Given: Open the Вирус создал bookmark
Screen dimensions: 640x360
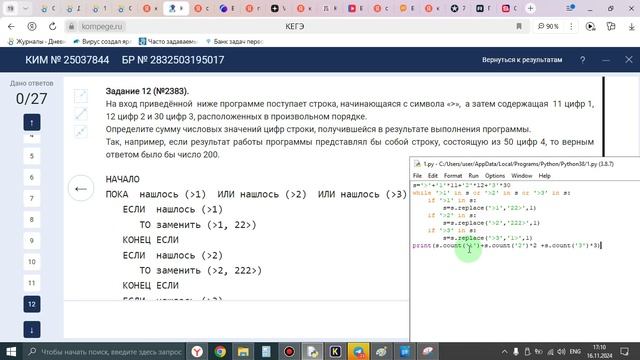Looking at the screenshot, I should pos(102,42).
